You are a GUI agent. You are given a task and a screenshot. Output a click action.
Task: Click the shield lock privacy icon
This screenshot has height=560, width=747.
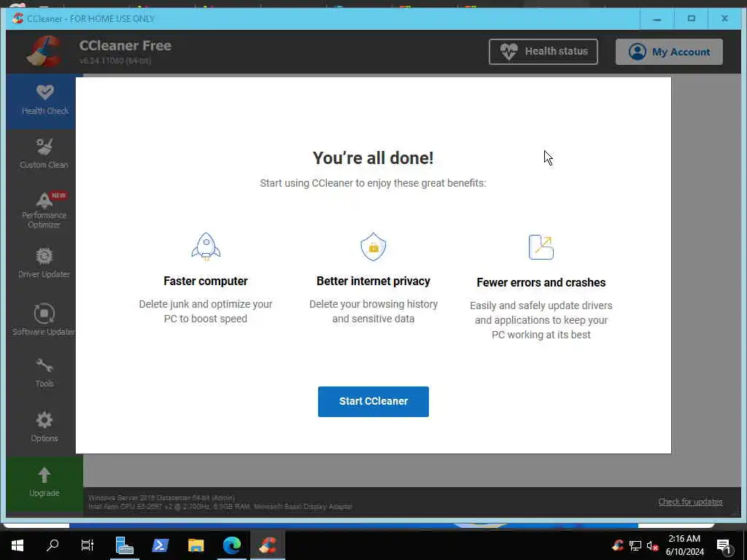click(x=373, y=246)
